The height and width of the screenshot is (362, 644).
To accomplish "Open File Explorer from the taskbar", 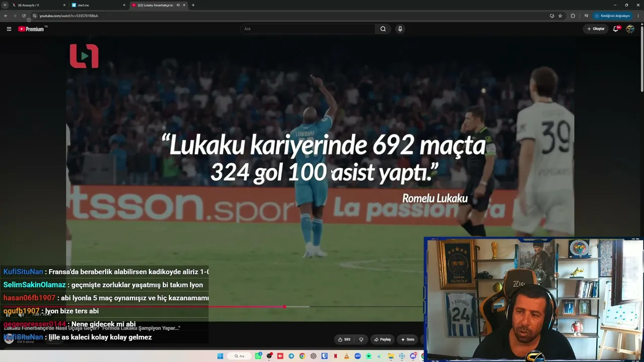I will tap(391, 356).
